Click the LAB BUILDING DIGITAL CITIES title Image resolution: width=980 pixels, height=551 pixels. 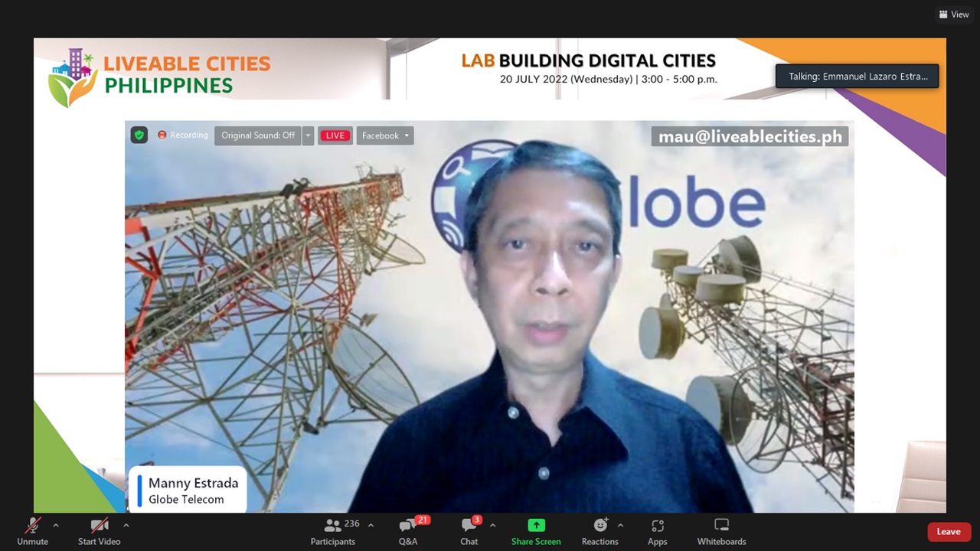coord(588,60)
